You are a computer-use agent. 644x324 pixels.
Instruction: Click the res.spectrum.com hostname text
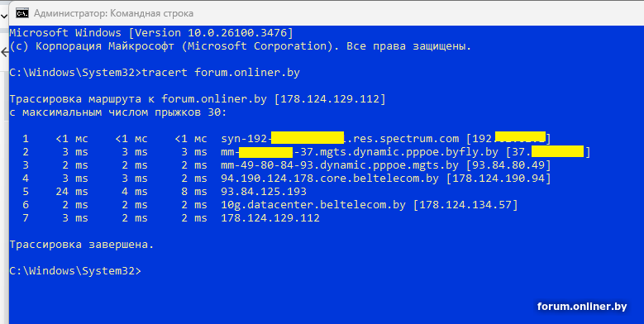click(x=406, y=139)
